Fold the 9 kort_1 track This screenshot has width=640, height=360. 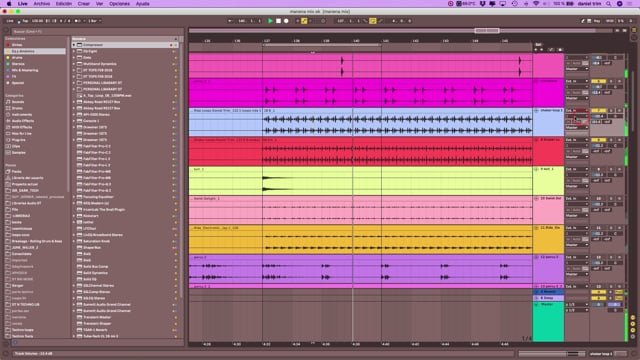tap(536, 169)
